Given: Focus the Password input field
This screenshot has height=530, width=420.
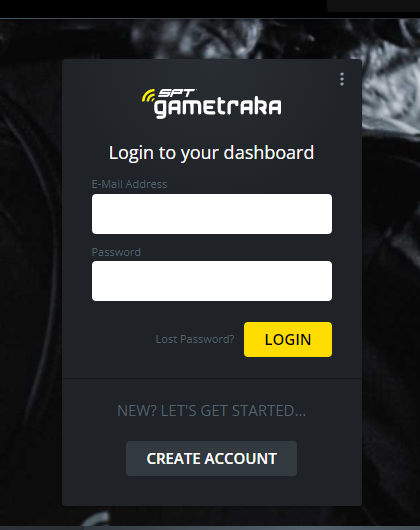Looking at the screenshot, I should point(212,281).
